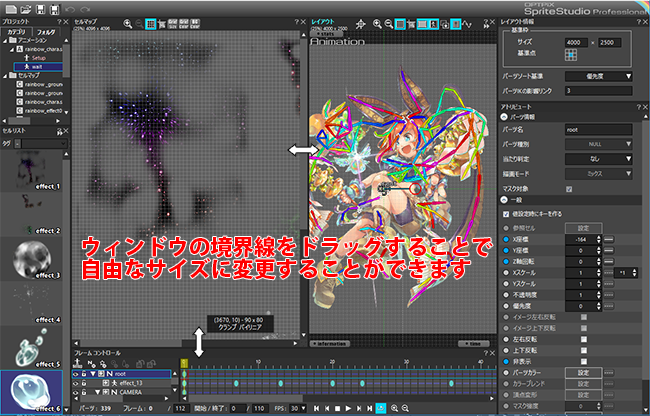Toggle the X座標 attribute radio button

click(506, 239)
